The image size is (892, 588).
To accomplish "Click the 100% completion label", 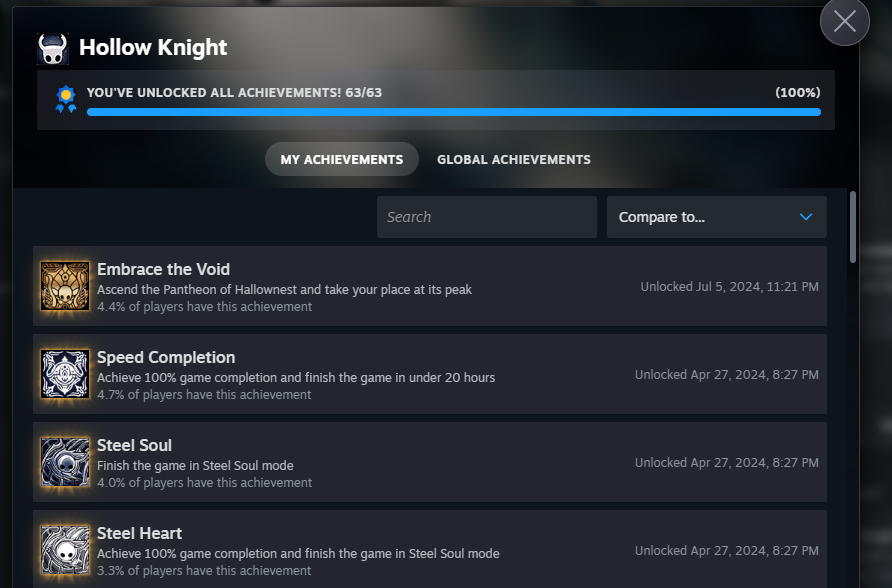I will [x=798, y=93].
